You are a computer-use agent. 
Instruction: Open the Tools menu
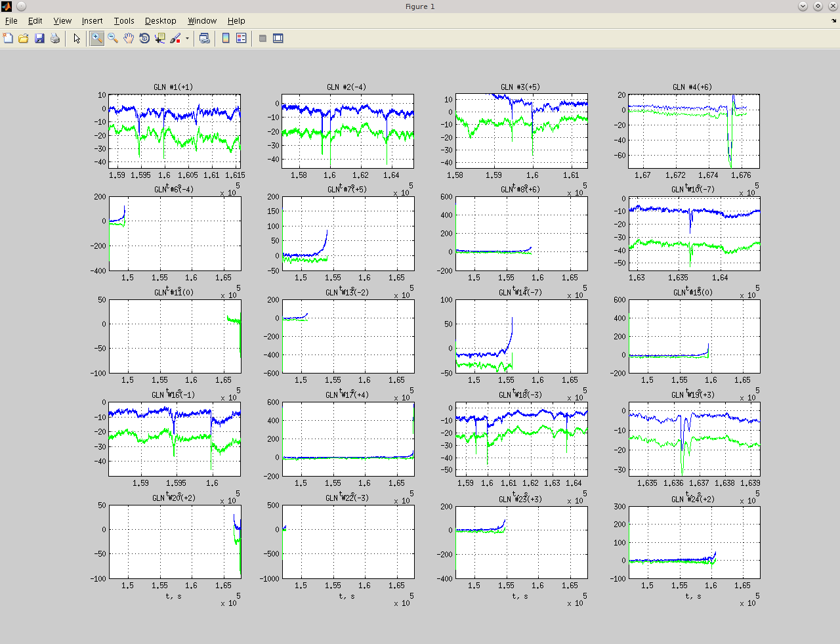coord(123,21)
